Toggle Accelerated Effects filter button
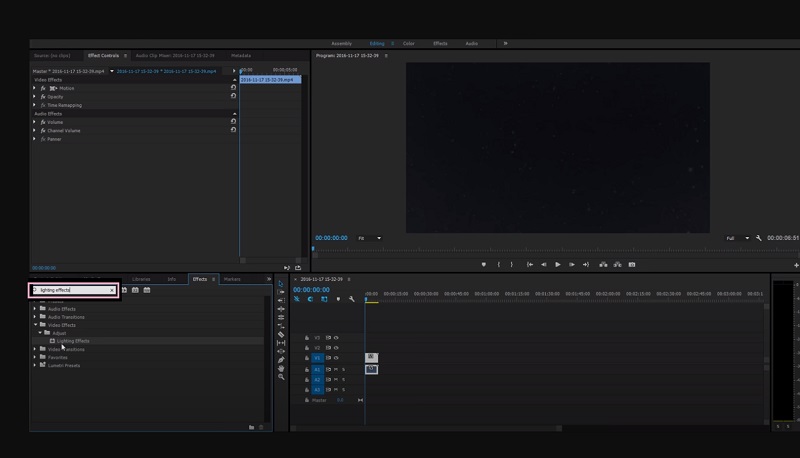 tap(124, 290)
